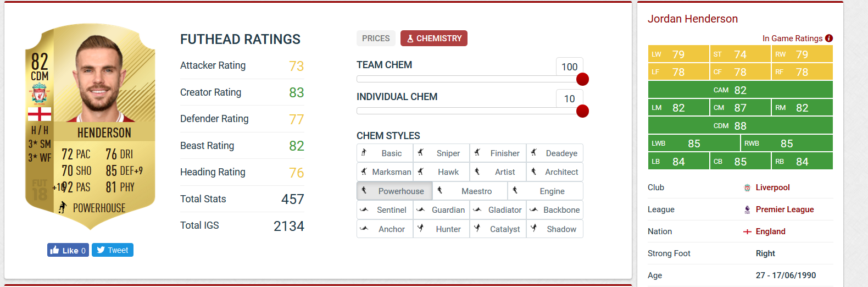Click the Team Chem slider handle
Image resolution: width=868 pixels, height=287 pixels.
click(583, 79)
